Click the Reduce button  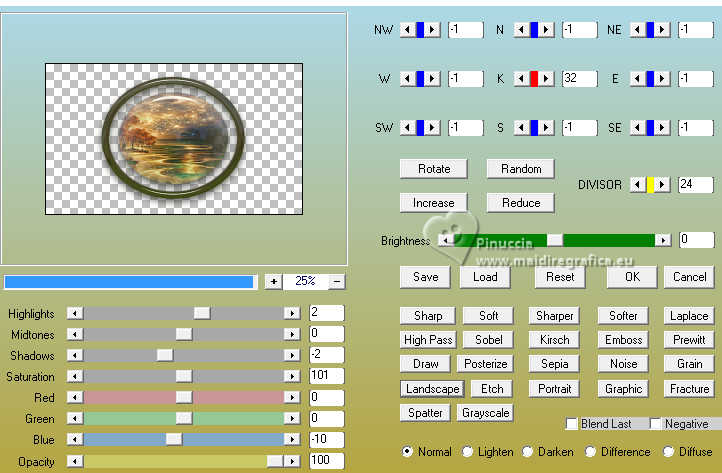click(x=521, y=203)
